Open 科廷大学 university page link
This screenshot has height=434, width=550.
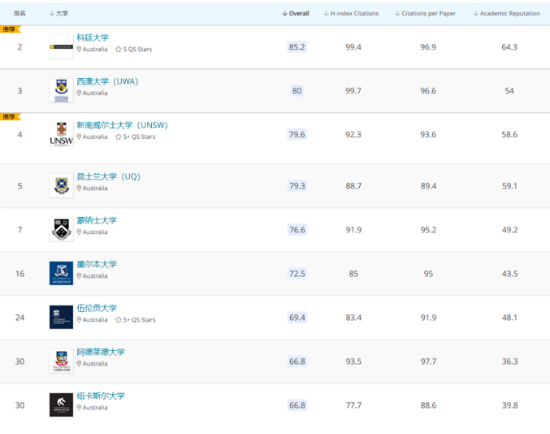pyautogui.click(x=93, y=38)
